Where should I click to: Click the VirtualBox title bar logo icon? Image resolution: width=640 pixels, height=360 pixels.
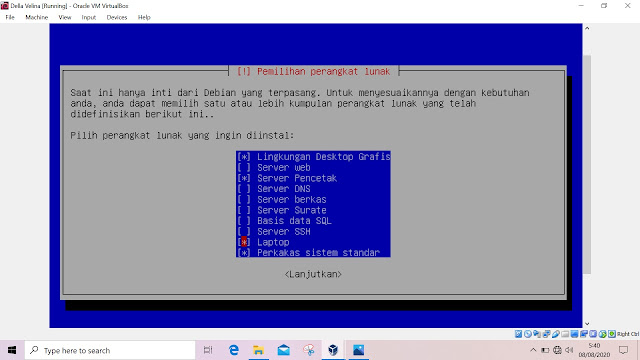tap(4, 6)
